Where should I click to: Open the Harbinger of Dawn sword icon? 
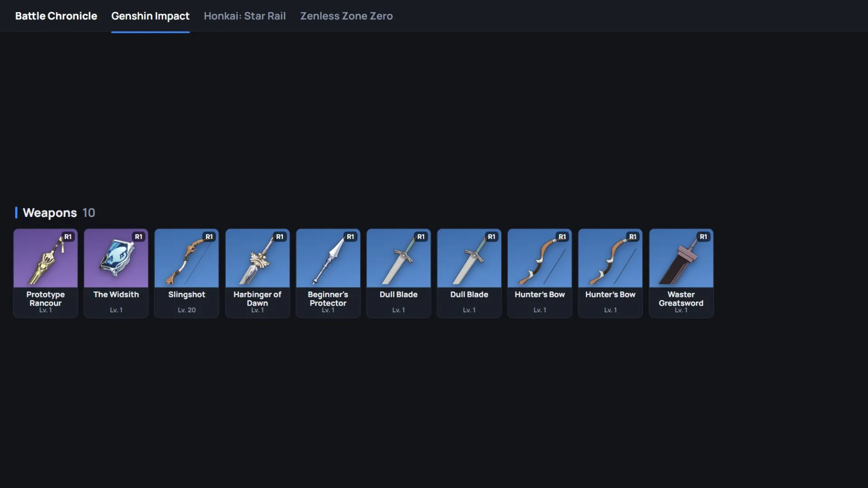pyautogui.click(x=257, y=258)
